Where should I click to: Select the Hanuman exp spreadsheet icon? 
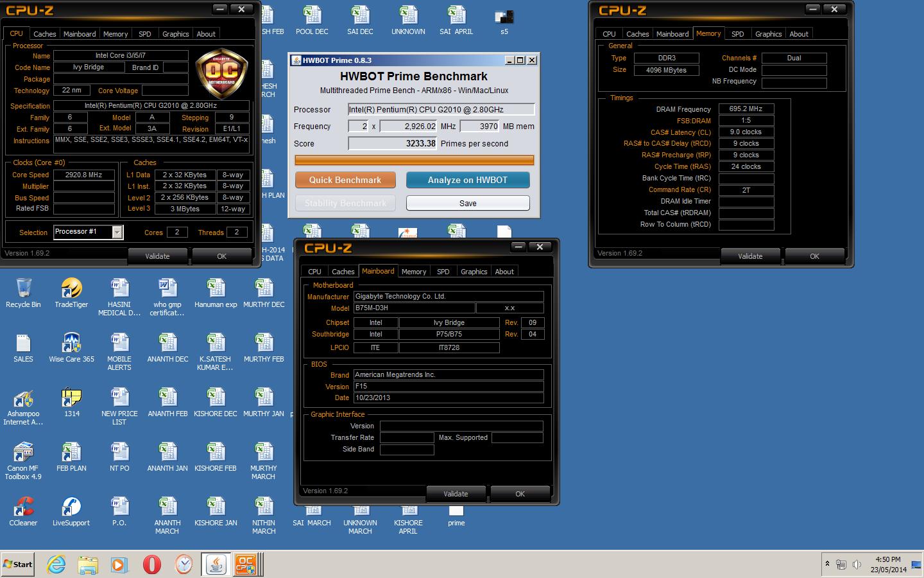coord(216,293)
